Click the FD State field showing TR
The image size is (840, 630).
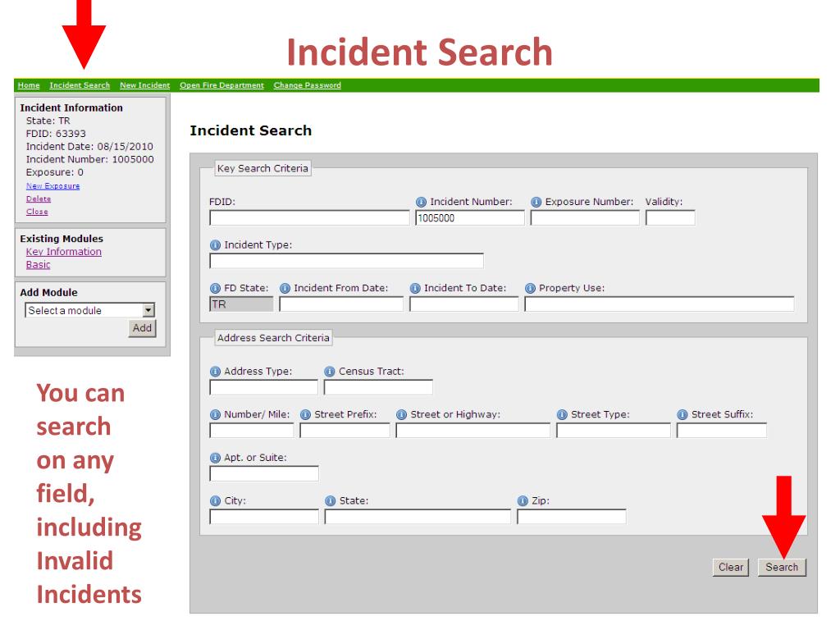[241, 304]
